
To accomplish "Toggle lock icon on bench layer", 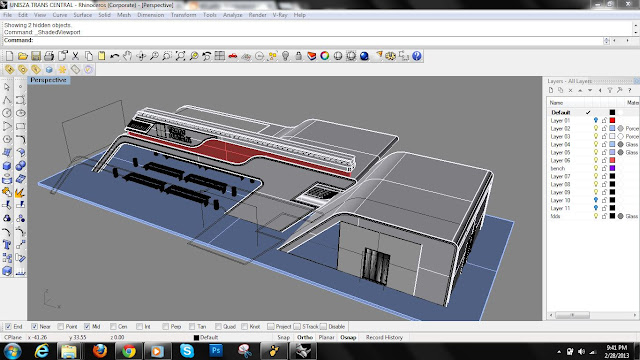I will pos(604,168).
